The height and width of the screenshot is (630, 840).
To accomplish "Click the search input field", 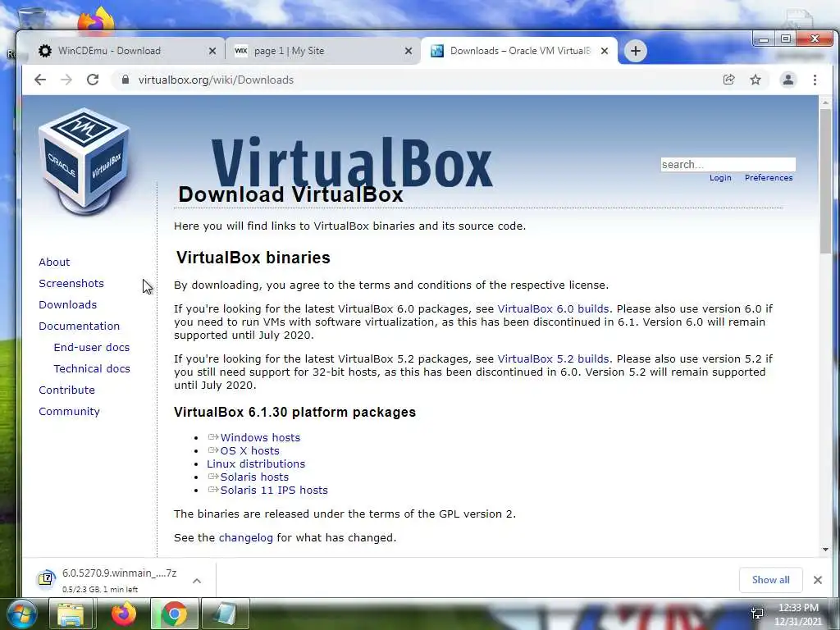I will 728,164.
